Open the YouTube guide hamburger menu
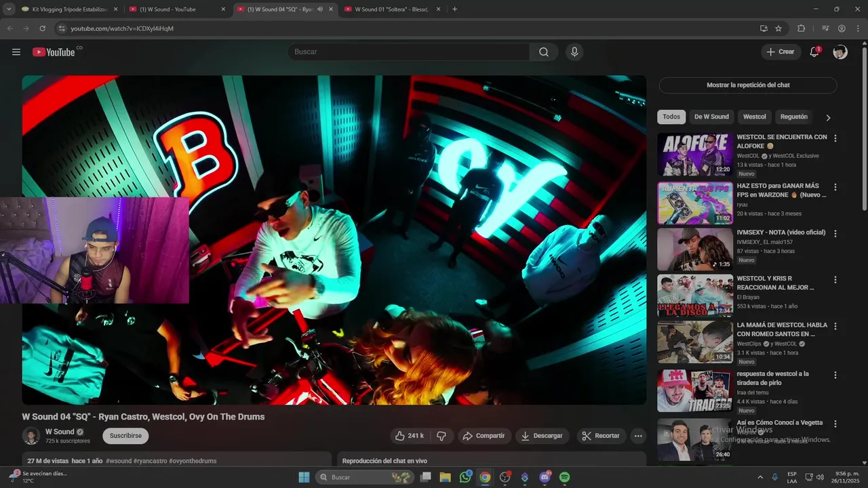The image size is (868, 488). [x=16, y=52]
